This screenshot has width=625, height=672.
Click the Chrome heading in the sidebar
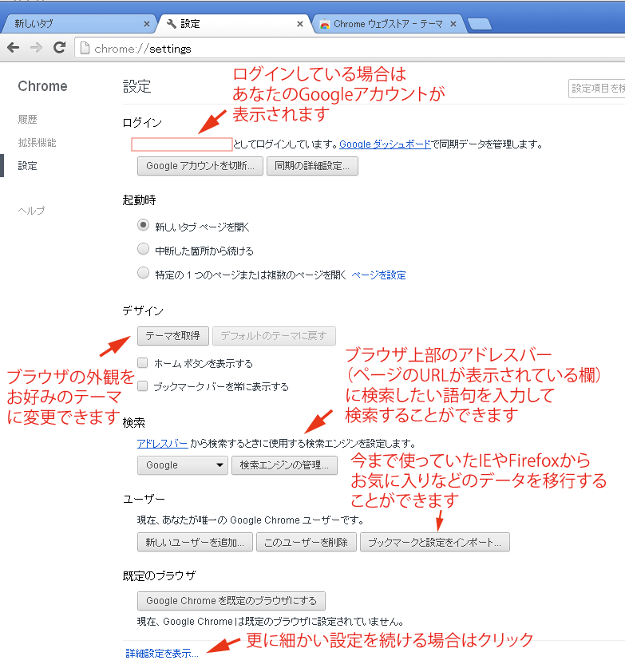[x=42, y=86]
